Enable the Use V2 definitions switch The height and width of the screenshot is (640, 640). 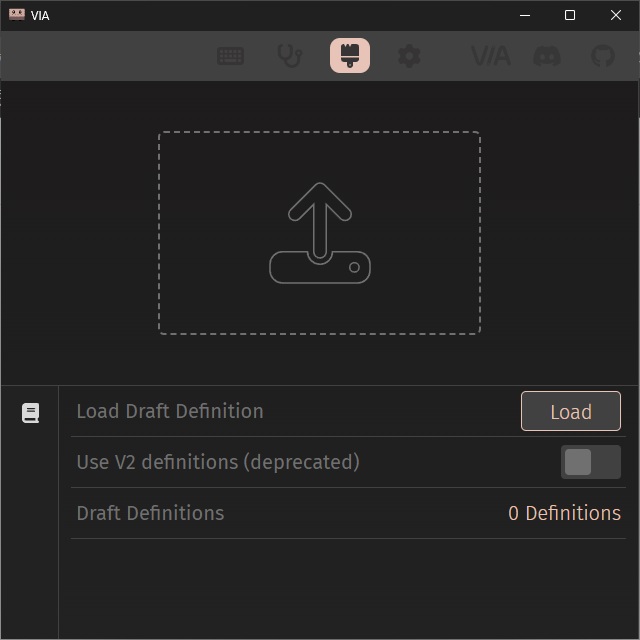(x=590, y=462)
